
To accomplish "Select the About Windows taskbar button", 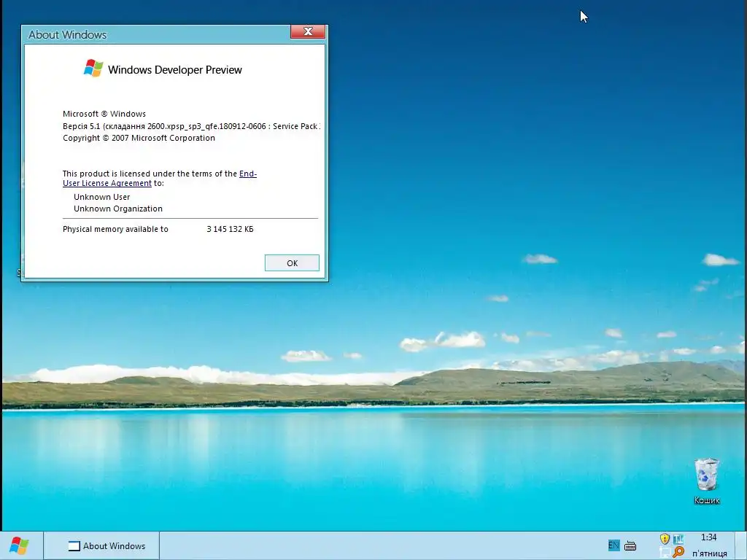I will point(101,545).
